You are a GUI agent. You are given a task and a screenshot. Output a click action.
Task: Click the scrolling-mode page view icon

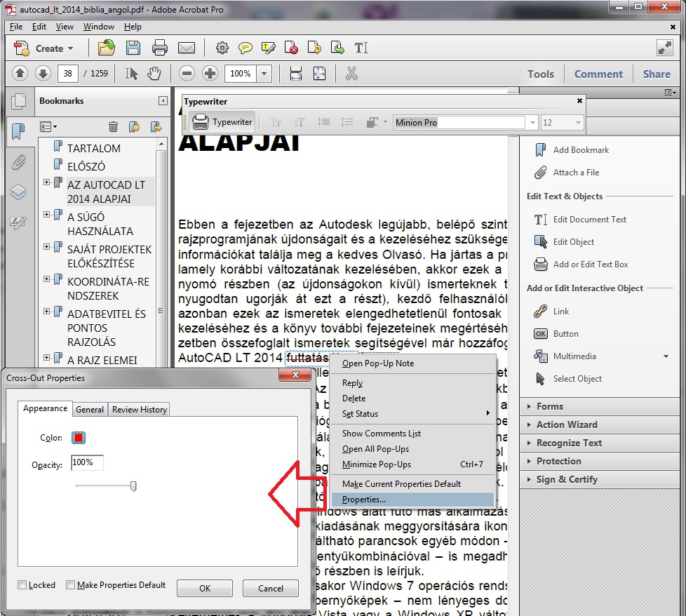[296, 74]
